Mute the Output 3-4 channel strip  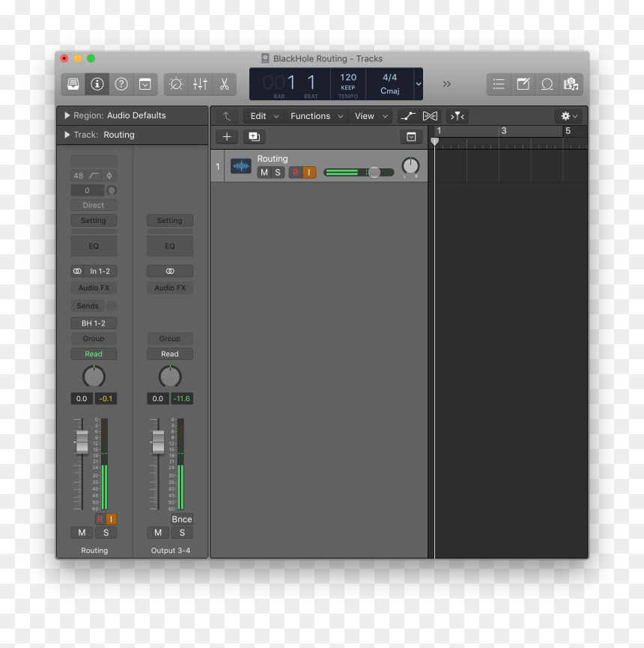[x=158, y=533]
